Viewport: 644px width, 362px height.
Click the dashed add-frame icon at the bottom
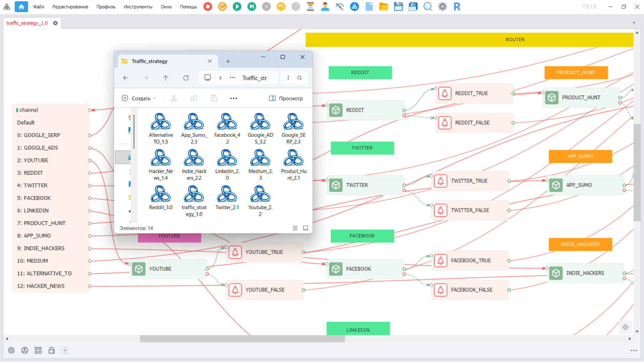65,350
